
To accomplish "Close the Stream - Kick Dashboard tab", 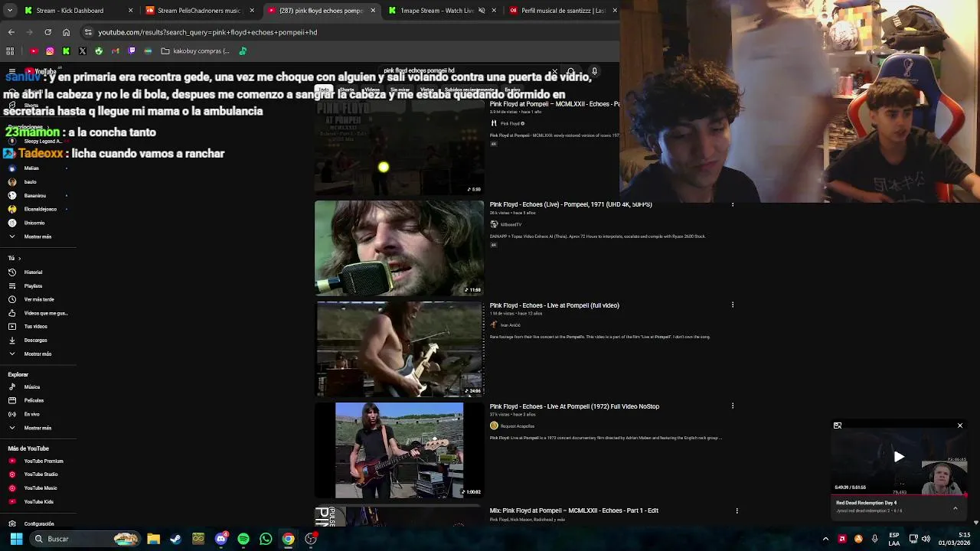I will point(130,11).
